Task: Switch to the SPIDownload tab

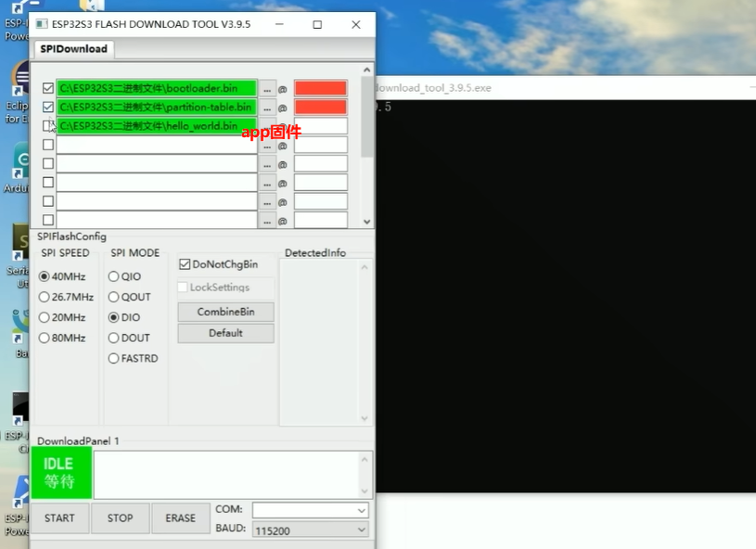Action: (x=74, y=48)
